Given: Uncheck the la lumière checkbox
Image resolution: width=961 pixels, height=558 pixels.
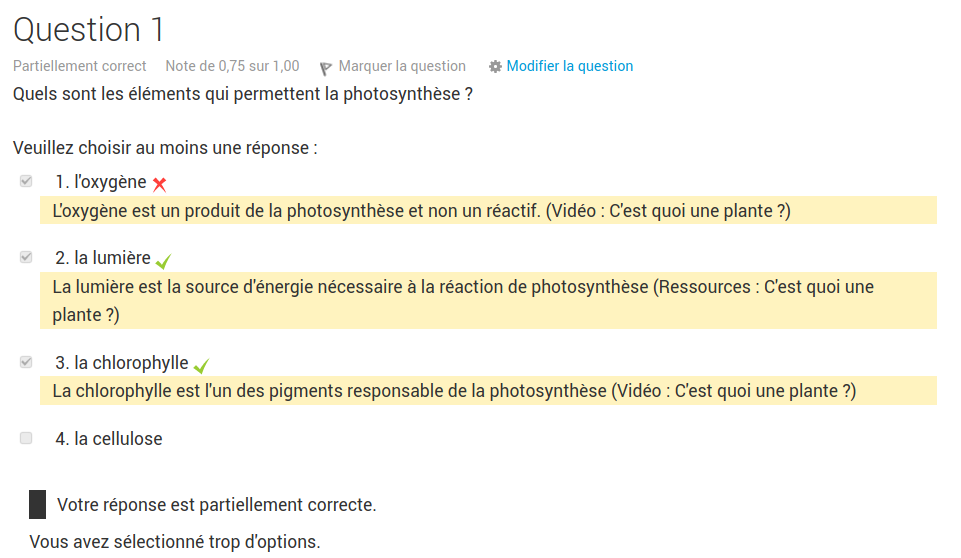Looking at the screenshot, I should tap(26, 257).
